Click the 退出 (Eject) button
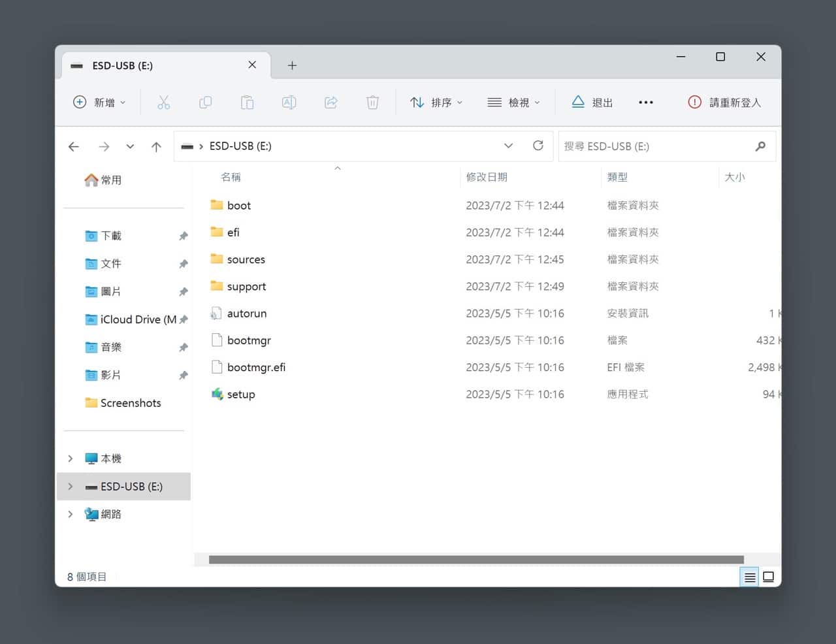 (x=592, y=103)
